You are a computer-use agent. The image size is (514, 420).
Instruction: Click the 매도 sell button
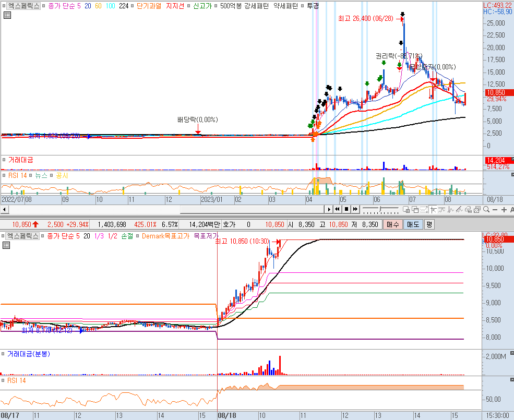413,224
